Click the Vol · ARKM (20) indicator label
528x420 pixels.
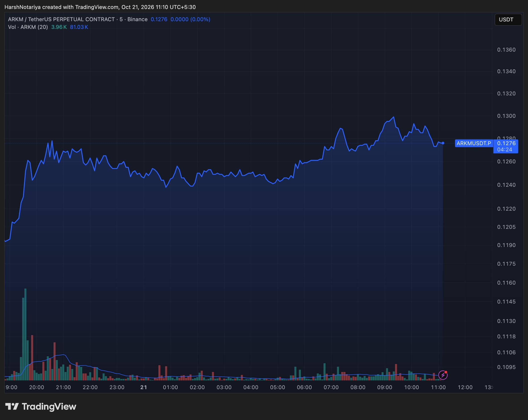(x=28, y=27)
